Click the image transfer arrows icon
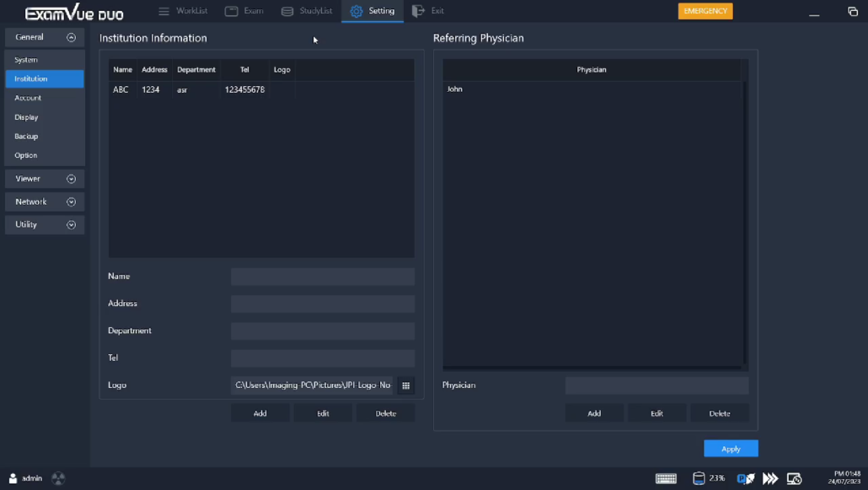 point(769,477)
